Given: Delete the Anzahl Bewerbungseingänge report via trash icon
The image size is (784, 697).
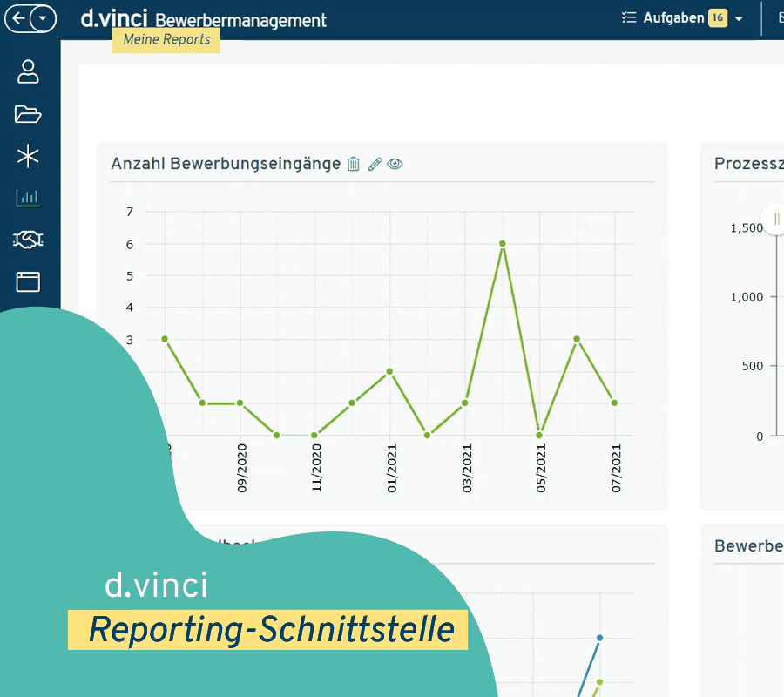Looking at the screenshot, I should (354, 164).
